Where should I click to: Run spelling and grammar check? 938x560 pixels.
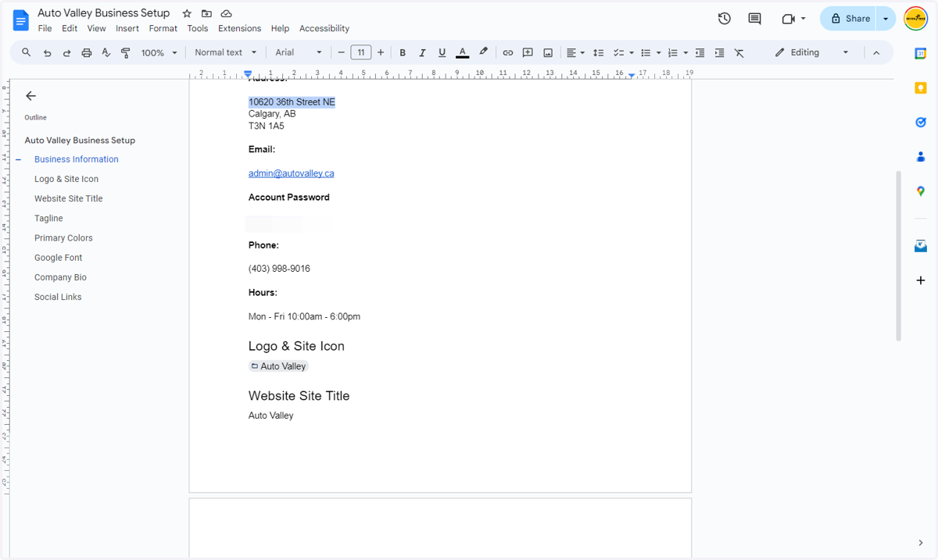(106, 52)
